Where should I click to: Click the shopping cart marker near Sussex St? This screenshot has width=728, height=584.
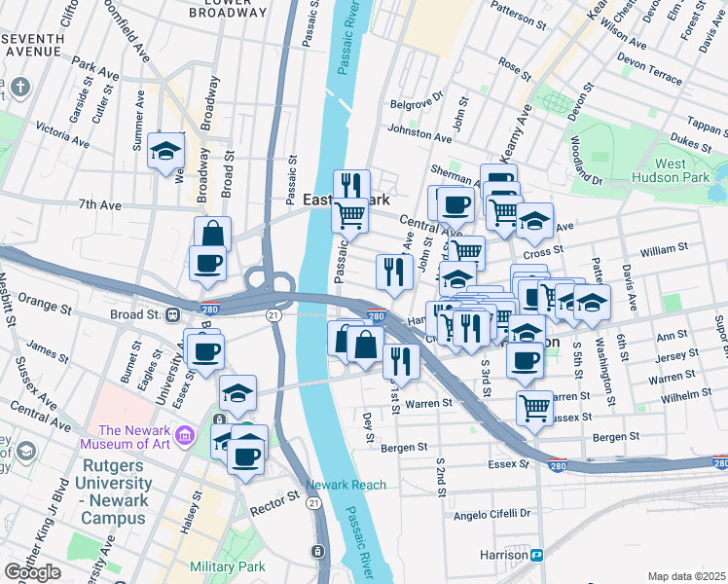click(535, 410)
